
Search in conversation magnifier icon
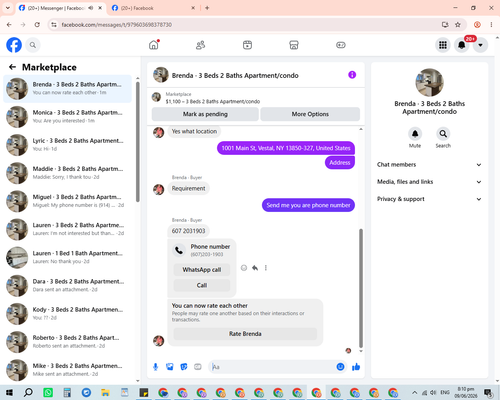443,134
